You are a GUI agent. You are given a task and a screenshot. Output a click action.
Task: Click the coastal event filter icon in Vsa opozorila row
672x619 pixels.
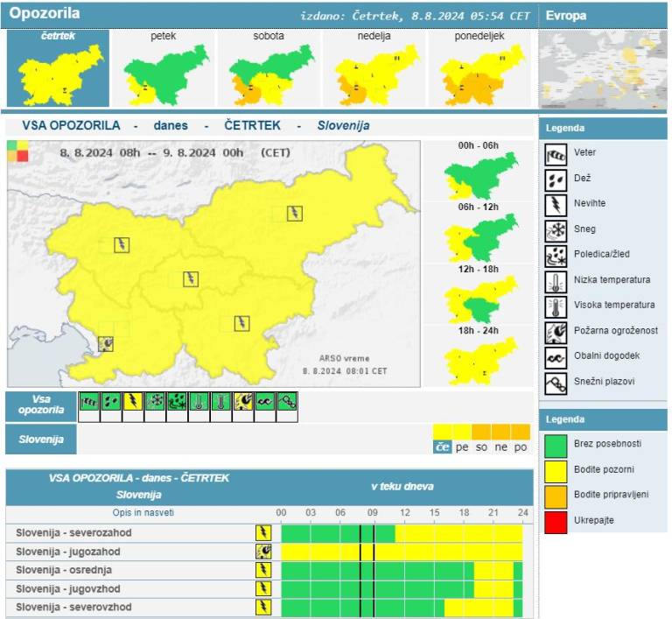pos(265,402)
